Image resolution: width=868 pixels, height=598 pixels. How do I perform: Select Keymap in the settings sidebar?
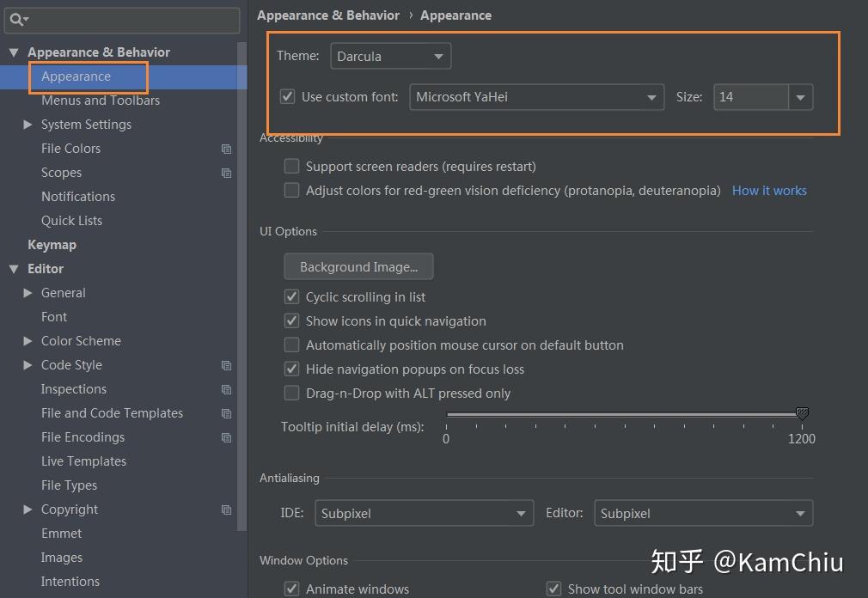click(53, 245)
